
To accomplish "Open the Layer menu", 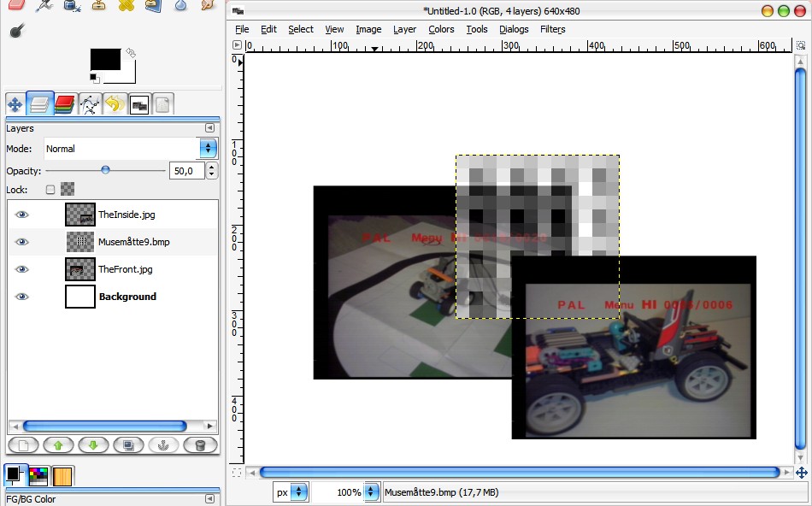I will click(404, 29).
